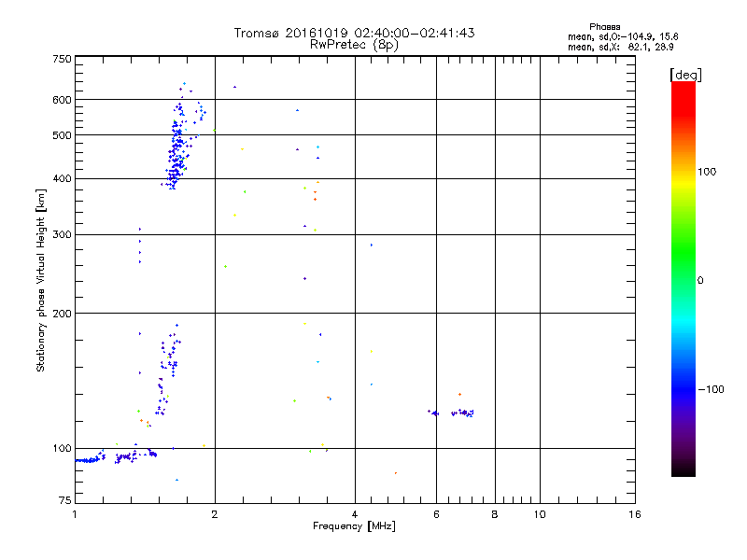Click the x-axis tick label '1'
Image resolution: width=747 pixels, height=560 pixels.
[75, 514]
